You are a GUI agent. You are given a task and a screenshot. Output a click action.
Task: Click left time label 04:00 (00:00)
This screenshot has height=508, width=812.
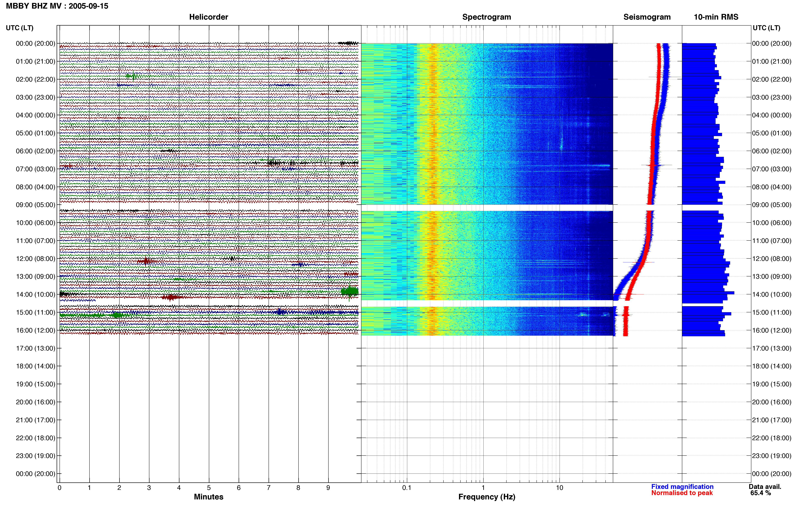36,115
